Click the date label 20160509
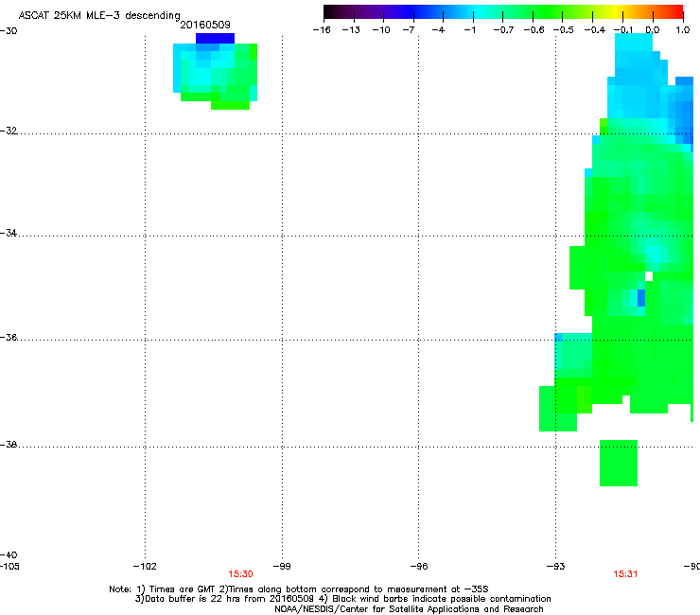 205,25
